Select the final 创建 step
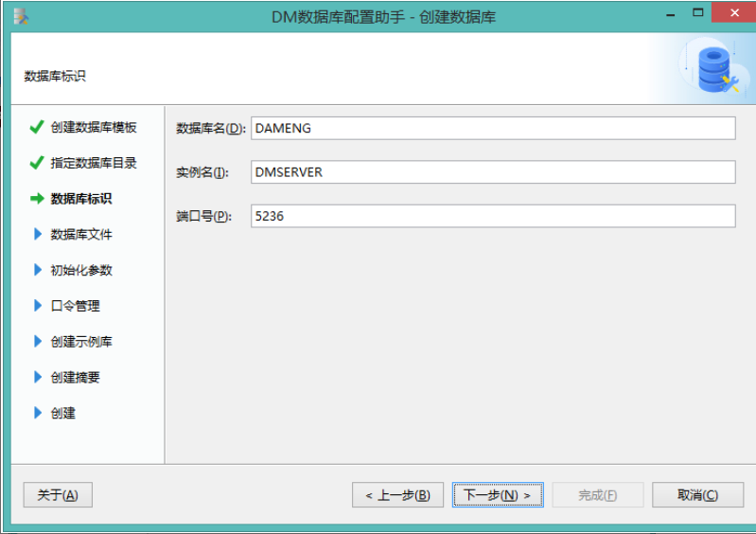Screen dimensions: 756x534 [x=63, y=413]
